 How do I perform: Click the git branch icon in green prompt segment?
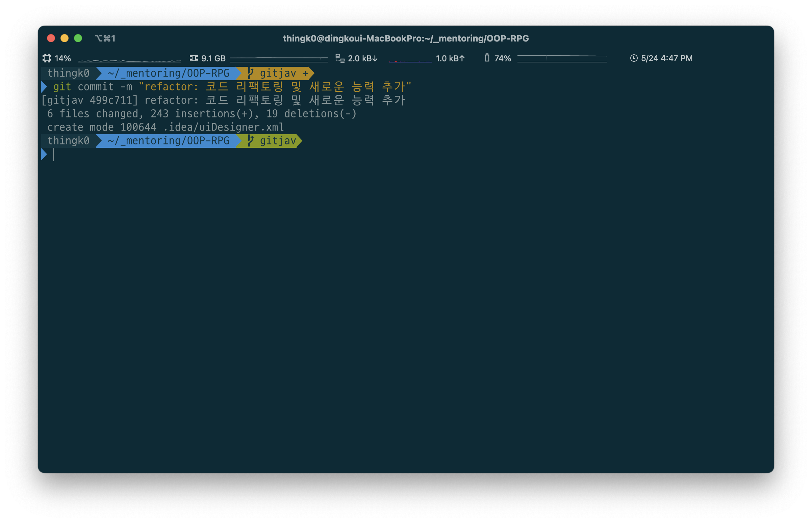[251, 141]
